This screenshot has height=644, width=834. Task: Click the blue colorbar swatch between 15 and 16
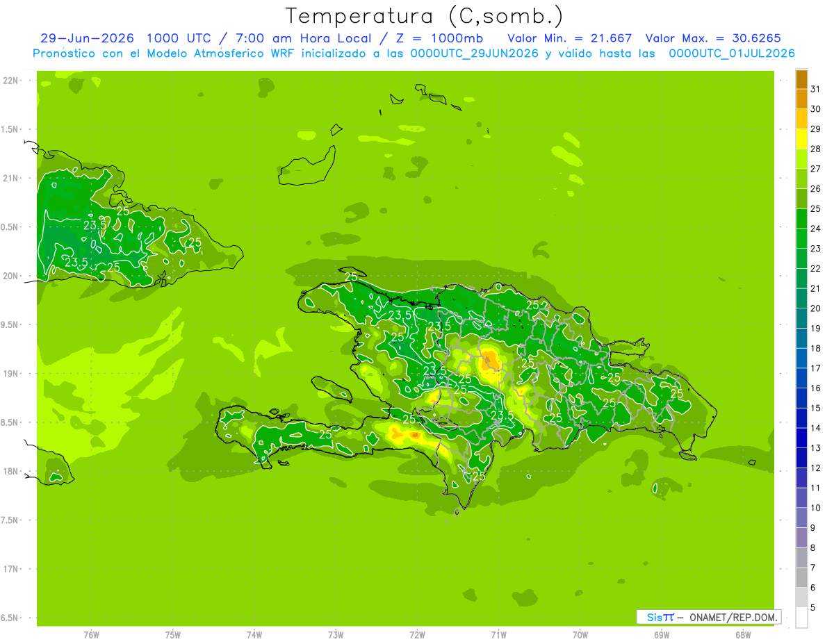pos(801,398)
